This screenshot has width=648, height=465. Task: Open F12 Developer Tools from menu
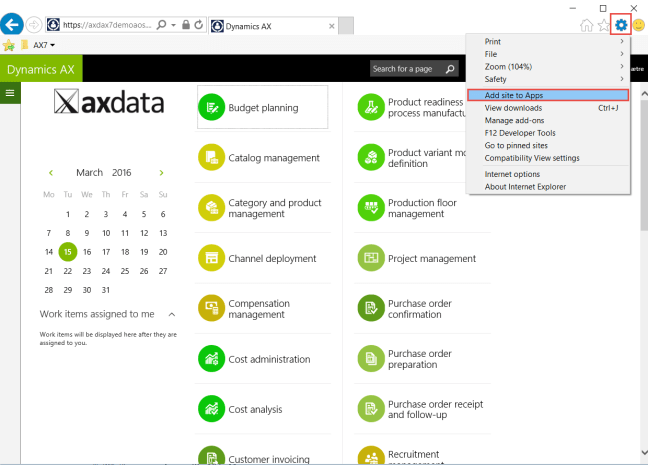(x=519, y=133)
